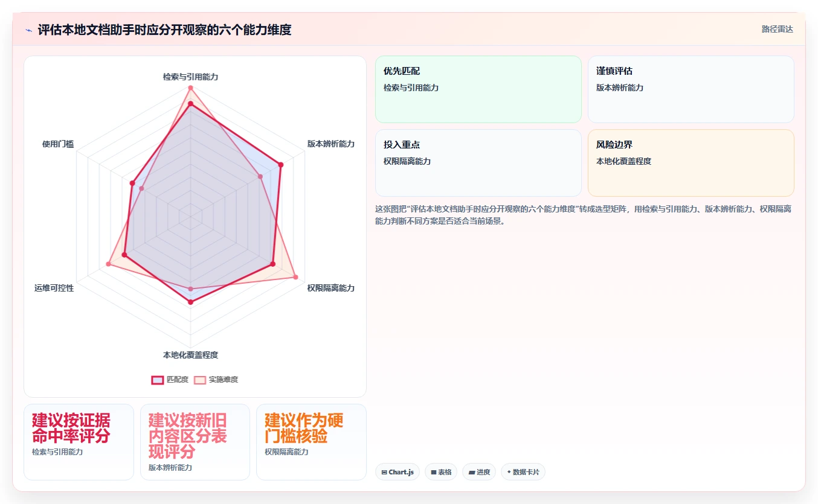
Task: Click the 数据卡片 chip sparkle icon
Action: click(x=509, y=472)
